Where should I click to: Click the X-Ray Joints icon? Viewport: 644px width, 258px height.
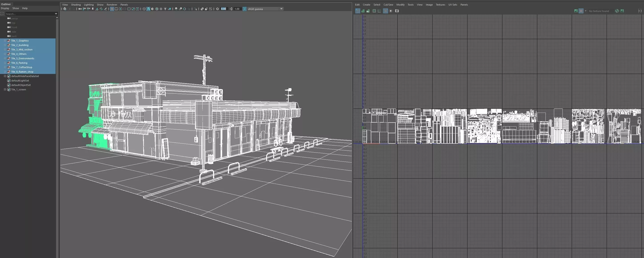pyautogui.click(x=211, y=9)
